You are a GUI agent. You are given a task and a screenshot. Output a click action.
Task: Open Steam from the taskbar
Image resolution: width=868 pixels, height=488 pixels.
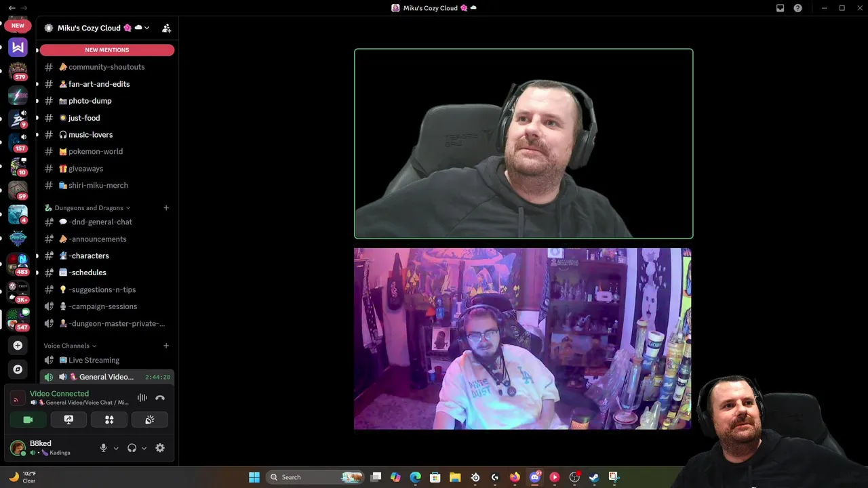(594, 477)
